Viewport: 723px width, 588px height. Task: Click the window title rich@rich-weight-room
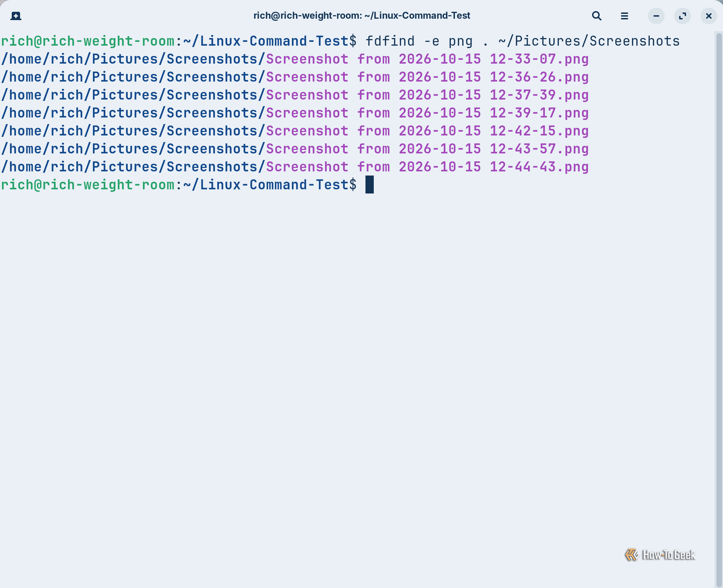[361, 16]
